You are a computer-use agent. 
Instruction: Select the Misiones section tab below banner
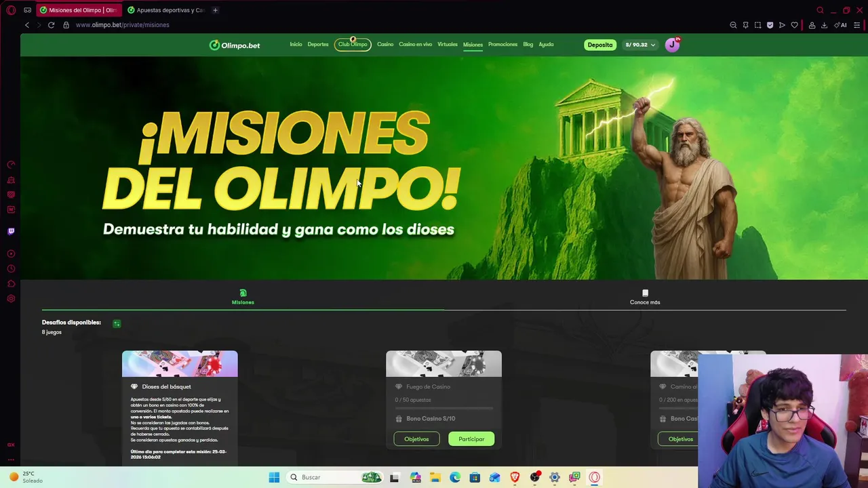point(243,298)
